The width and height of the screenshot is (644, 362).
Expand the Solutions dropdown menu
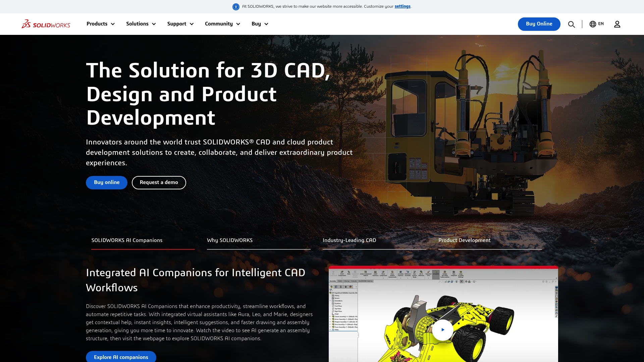point(141,24)
